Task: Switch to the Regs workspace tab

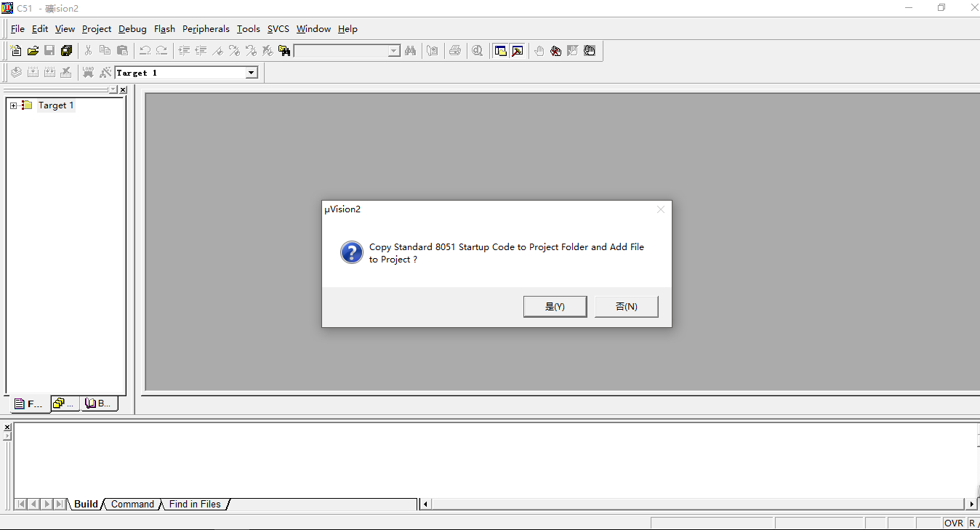Action: 64,403
